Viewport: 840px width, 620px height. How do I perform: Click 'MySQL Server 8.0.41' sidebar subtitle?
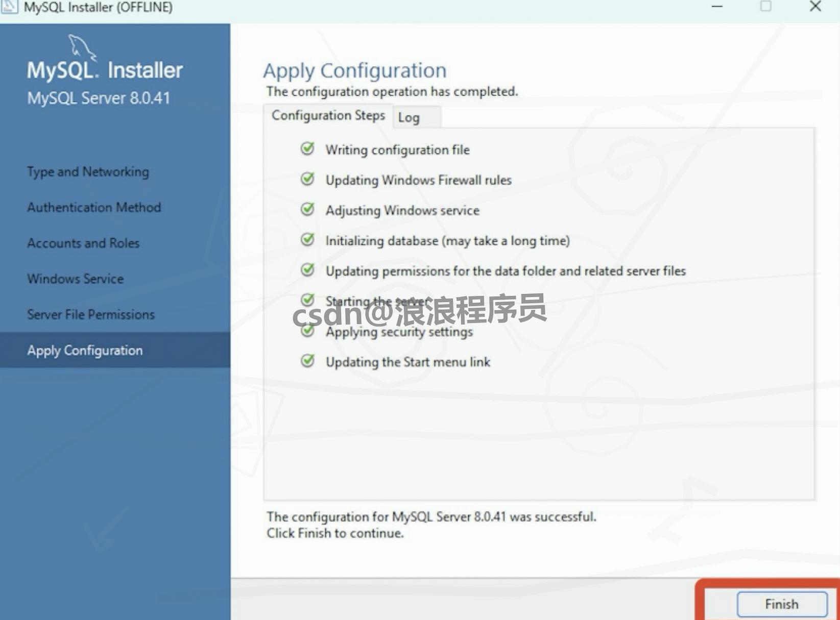pyautogui.click(x=99, y=98)
